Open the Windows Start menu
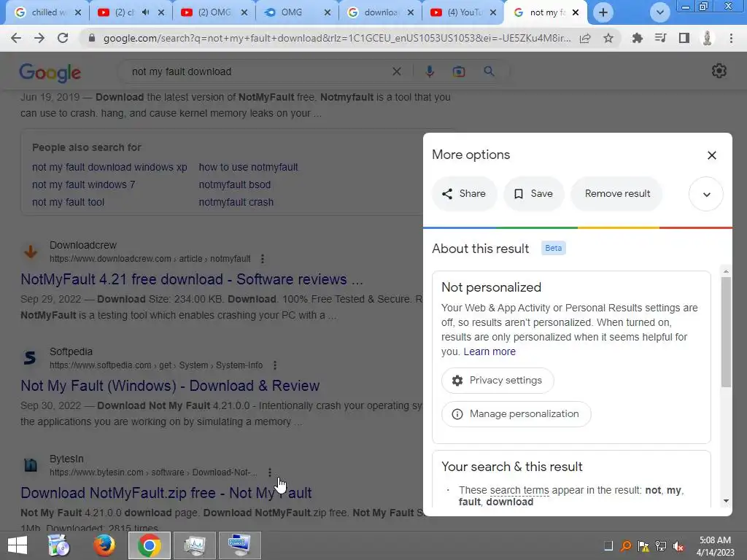747x560 pixels. point(18,545)
